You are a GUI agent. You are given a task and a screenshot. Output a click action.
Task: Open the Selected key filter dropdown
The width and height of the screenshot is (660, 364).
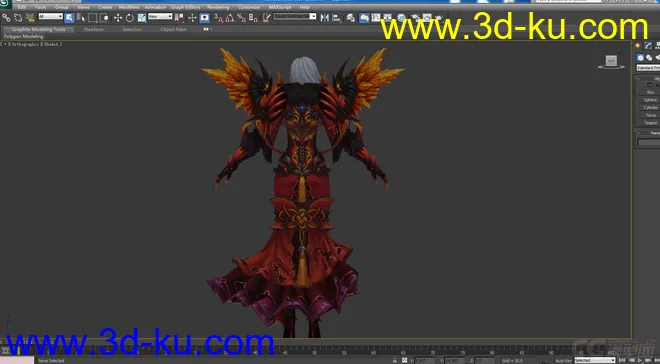tap(595, 361)
